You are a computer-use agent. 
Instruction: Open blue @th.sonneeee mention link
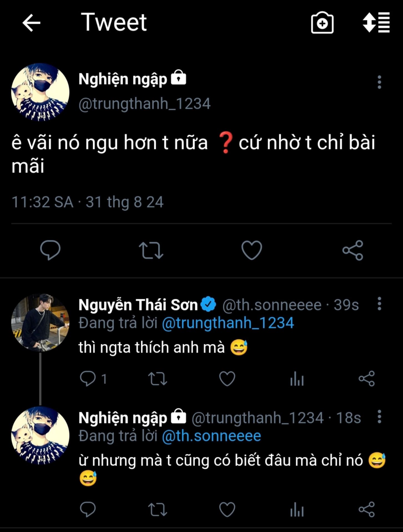pyautogui.click(x=211, y=436)
